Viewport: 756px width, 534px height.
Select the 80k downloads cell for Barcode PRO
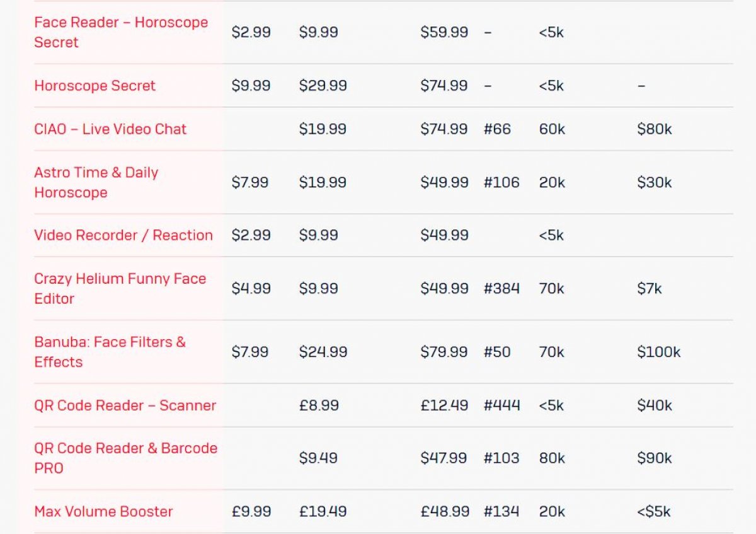[x=552, y=458]
